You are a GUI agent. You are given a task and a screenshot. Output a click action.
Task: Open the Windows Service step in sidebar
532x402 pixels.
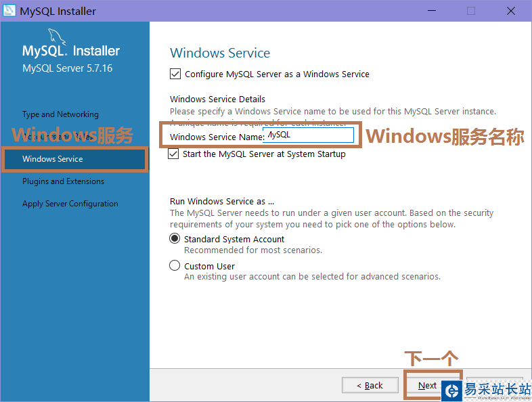click(74, 159)
